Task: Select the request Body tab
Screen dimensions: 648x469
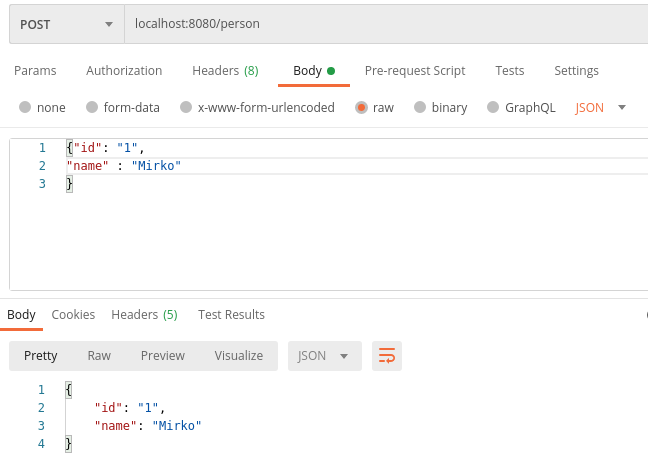Action: pyautogui.click(x=314, y=71)
